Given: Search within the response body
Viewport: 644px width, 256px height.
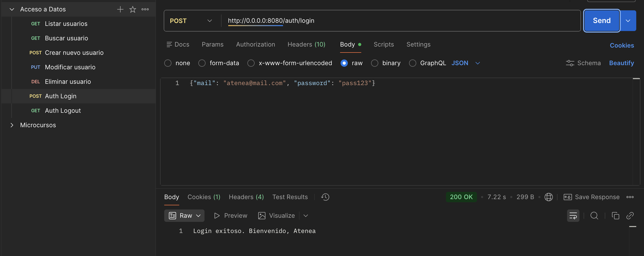Looking at the screenshot, I should coord(594,216).
